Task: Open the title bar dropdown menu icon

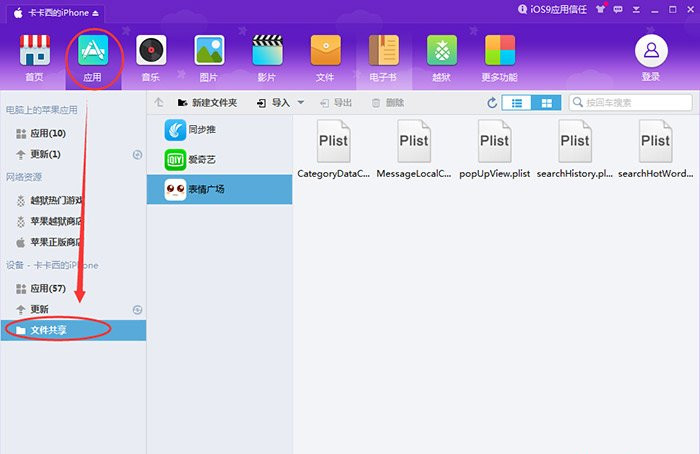Action: [636, 9]
